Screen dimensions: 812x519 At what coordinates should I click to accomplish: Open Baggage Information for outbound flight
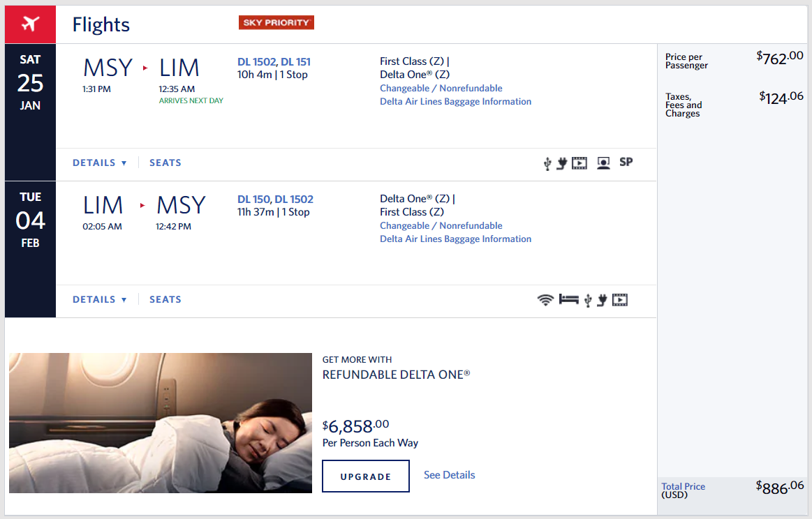[456, 101]
